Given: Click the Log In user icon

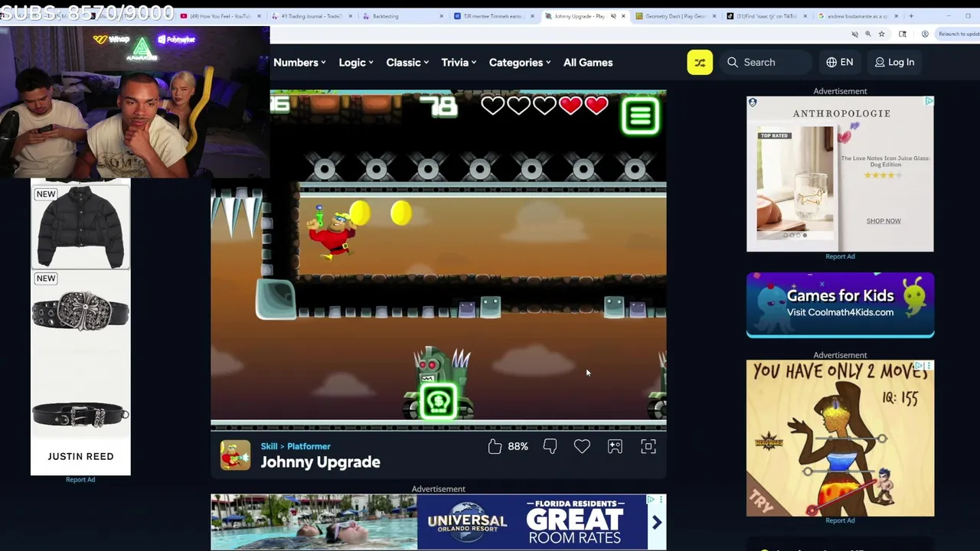Looking at the screenshot, I should click(880, 62).
